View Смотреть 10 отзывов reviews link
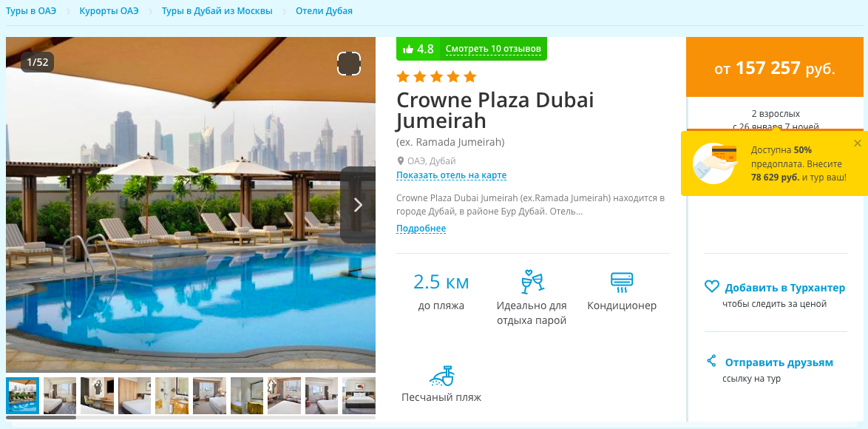 pyautogui.click(x=493, y=49)
